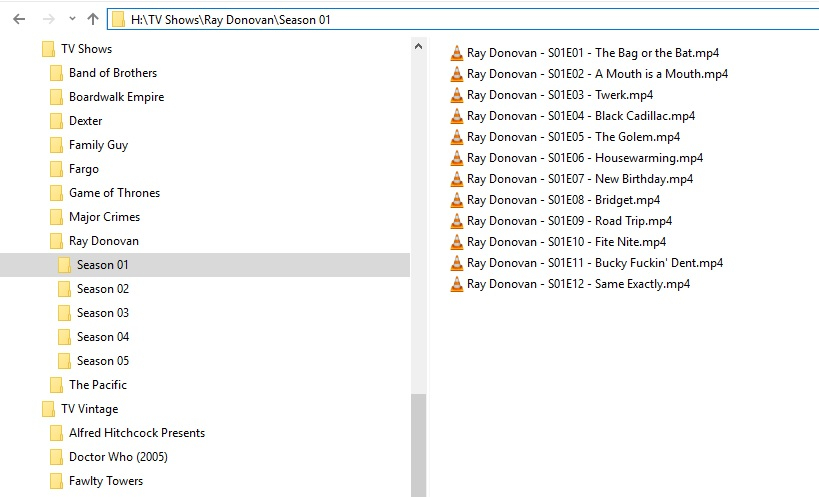The height and width of the screenshot is (497, 819).
Task: Click VLC icon for S01E11 Bucky Fuckin' Dent
Action: pyautogui.click(x=457, y=263)
